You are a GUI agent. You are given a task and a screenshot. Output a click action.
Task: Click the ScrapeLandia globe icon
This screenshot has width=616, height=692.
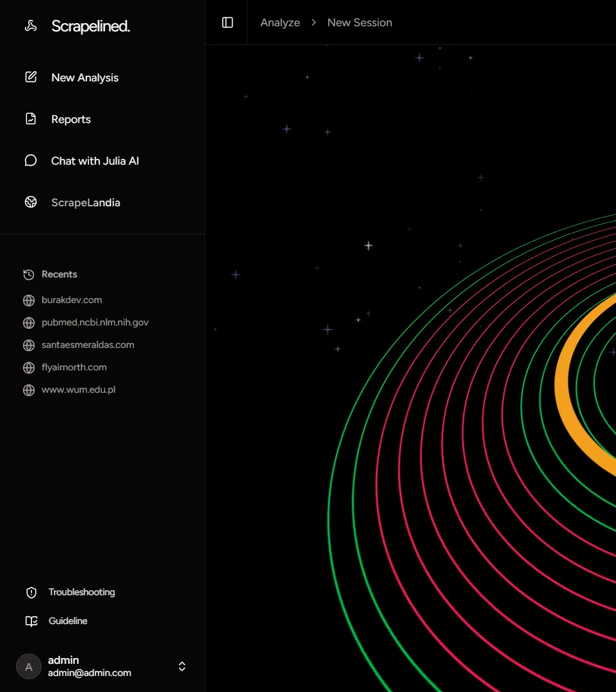click(x=31, y=202)
